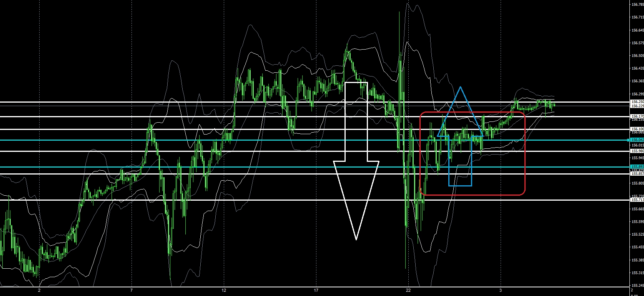
Task: Select the 3 label on the time axis
Action: click(x=501, y=290)
